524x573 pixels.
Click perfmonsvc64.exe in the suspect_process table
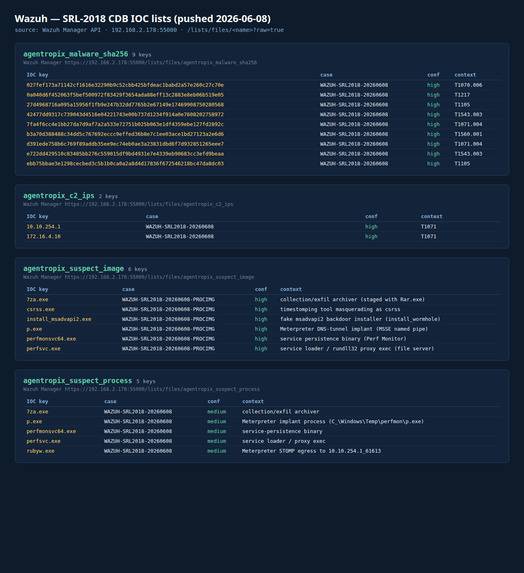coord(51,432)
